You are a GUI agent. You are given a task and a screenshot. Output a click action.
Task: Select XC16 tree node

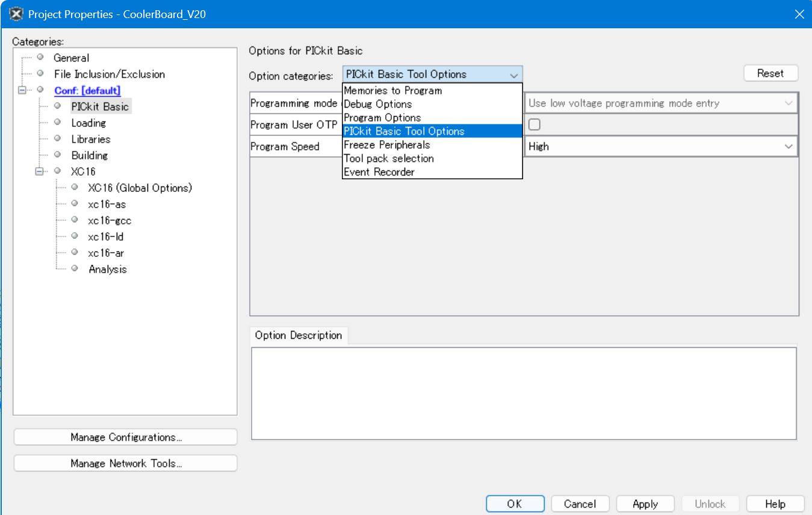point(83,171)
